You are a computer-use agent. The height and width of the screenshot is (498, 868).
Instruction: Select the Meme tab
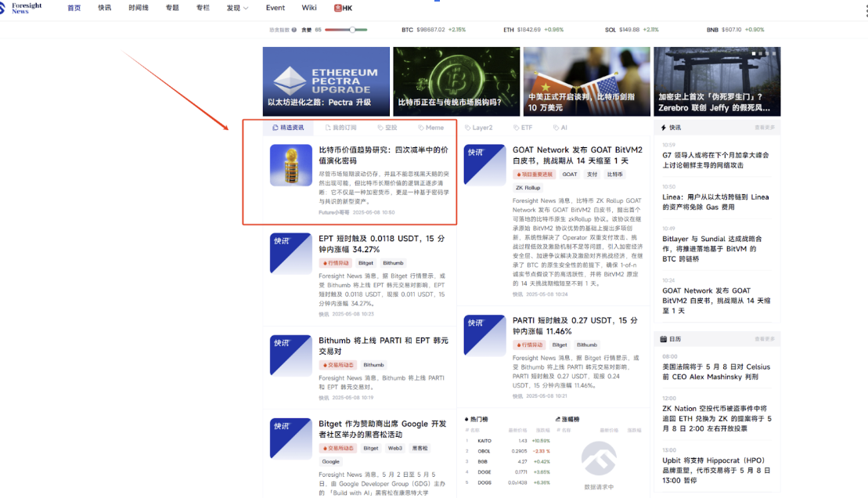(x=430, y=128)
